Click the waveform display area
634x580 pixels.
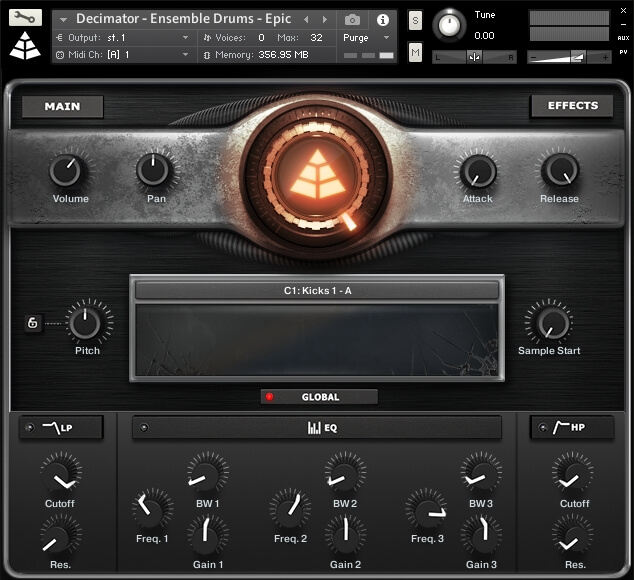coord(317,341)
